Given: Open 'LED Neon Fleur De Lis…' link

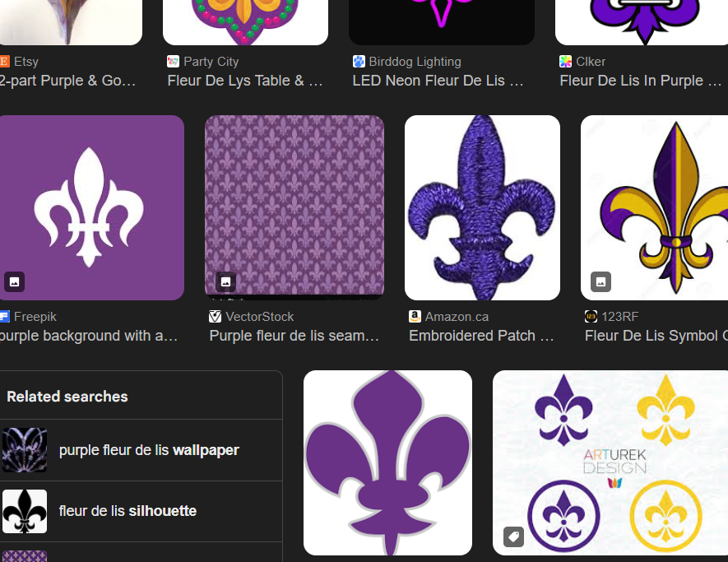Looking at the screenshot, I should [438, 81].
